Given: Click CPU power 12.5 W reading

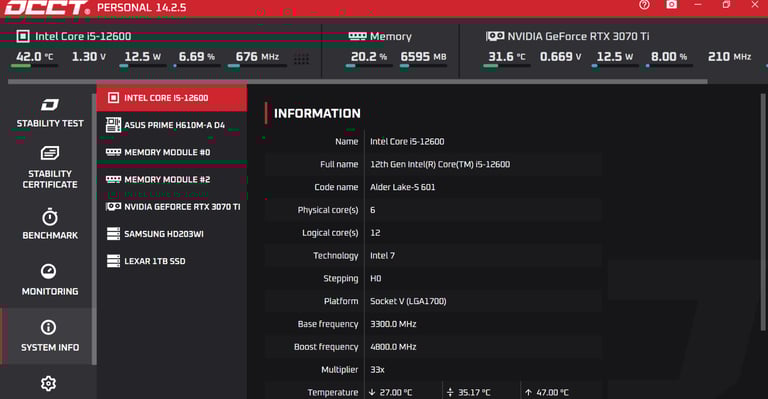Looking at the screenshot, I should 143,57.
